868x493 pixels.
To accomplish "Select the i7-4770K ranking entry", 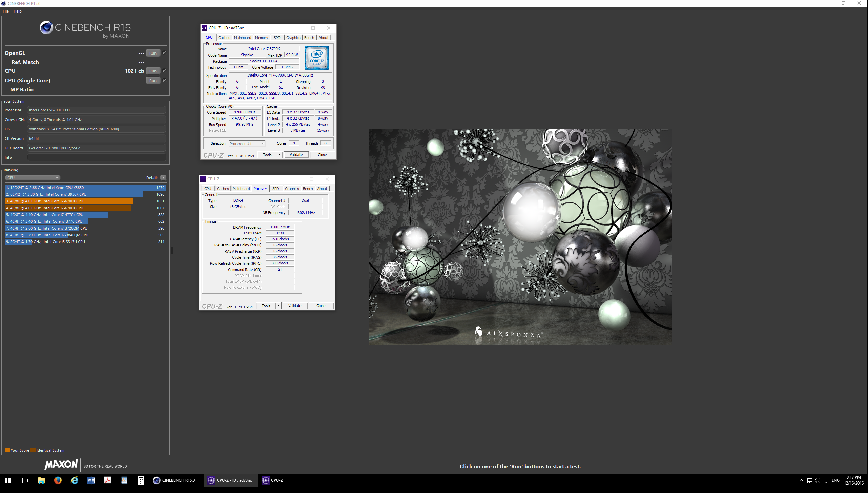I will [85, 215].
